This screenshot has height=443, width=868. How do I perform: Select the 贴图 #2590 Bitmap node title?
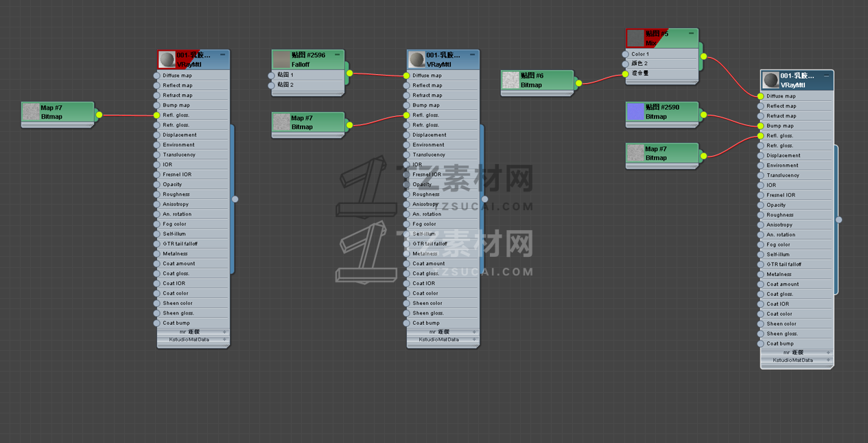(662, 107)
